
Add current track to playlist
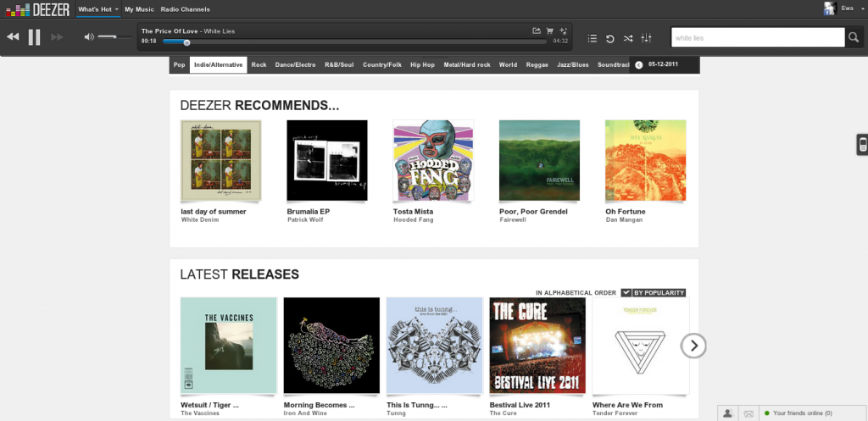tap(564, 31)
